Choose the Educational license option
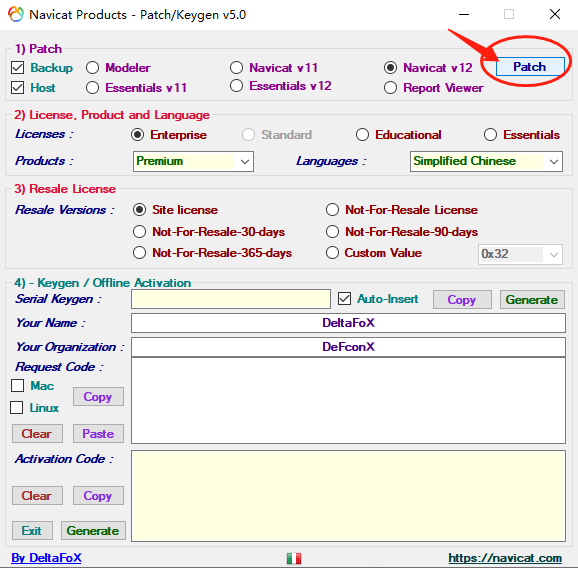Image resolution: width=578 pixels, height=568 pixels. (362, 135)
